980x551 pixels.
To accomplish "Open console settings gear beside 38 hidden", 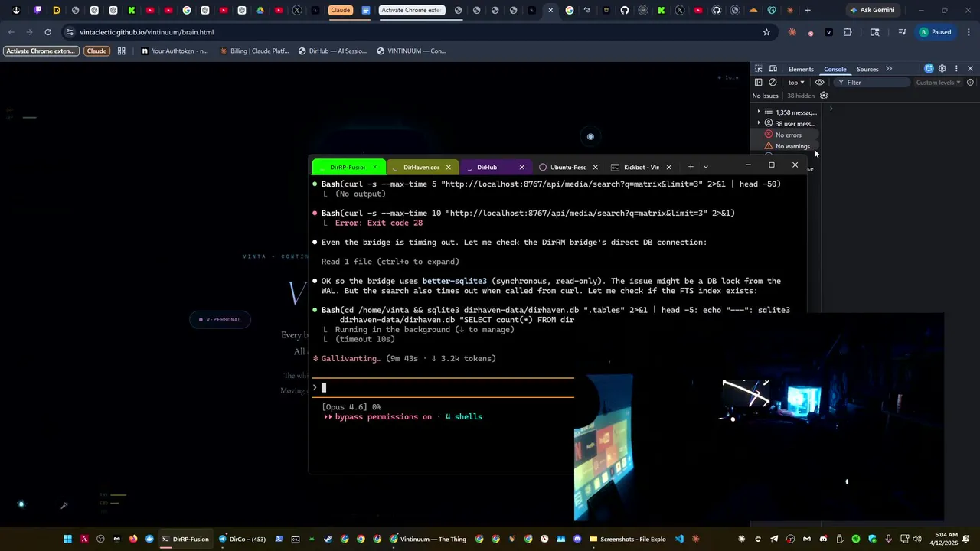I will 824,96.
